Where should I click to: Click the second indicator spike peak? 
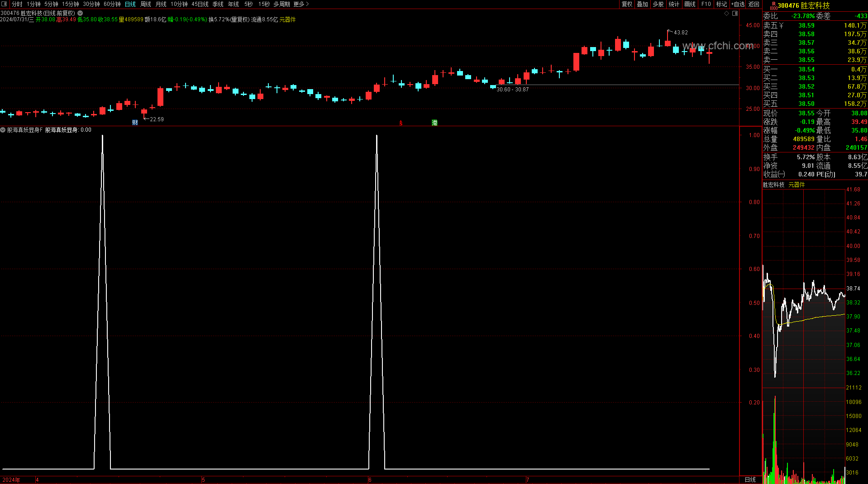coord(377,136)
